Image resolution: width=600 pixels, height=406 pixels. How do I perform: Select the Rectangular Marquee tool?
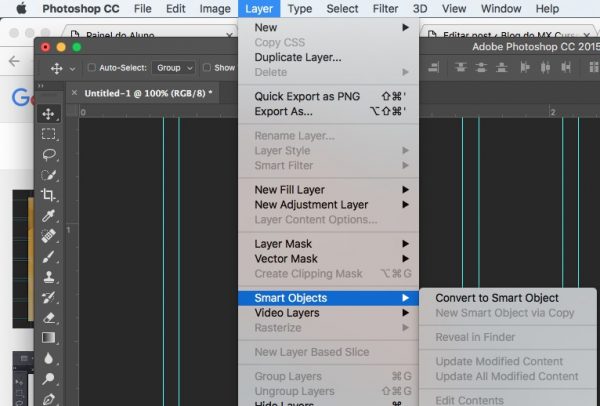(x=48, y=134)
